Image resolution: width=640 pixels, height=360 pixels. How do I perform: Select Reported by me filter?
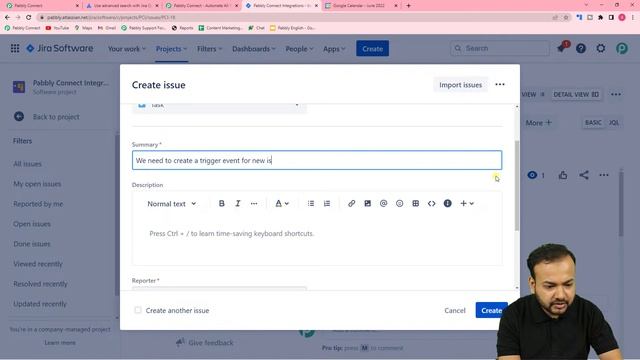coord(38,204)
